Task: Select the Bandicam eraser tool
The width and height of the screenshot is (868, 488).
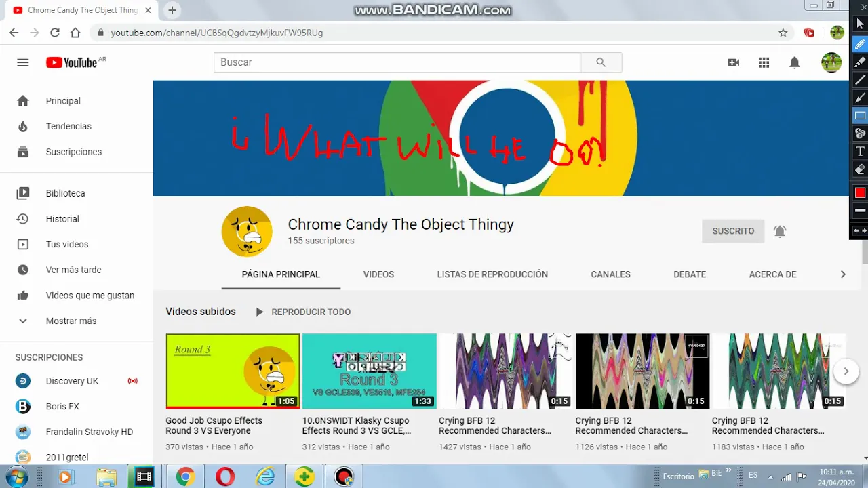Action: tap(860, 169)
